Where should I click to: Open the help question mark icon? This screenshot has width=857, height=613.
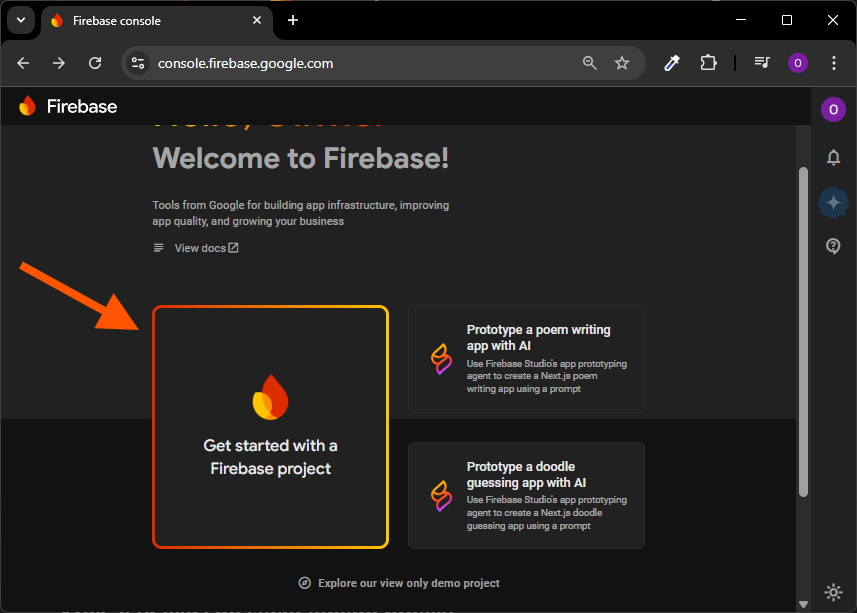(x=833, y=246)
